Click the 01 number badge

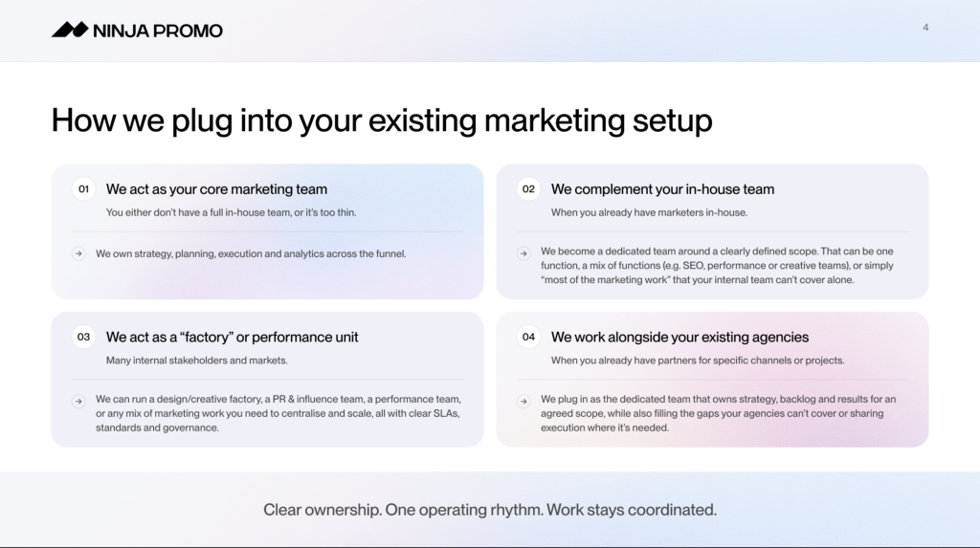coord(83,189)
